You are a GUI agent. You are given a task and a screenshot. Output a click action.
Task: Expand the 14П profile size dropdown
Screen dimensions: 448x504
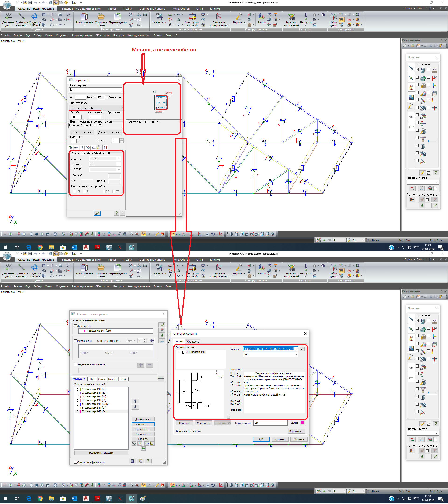coord(296,354)
